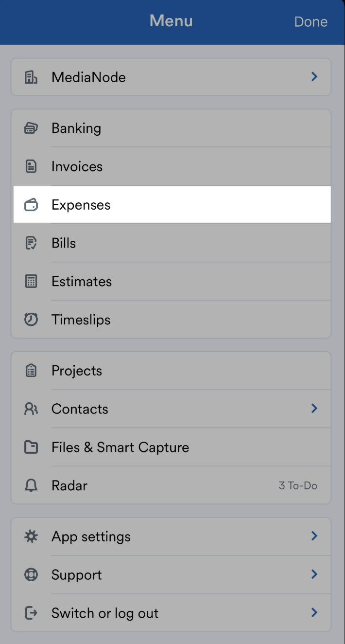The height and width of the screenshot is (644, 345).
Task: Select the Files & Smart Capture folder icon
Action: click(31, 447)
